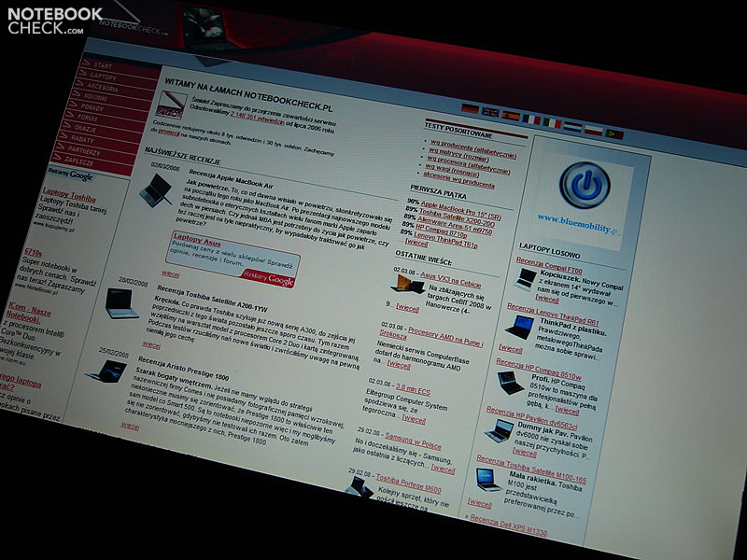Open the Aristo Prestige 1800 laptop image
The width and height of the screenshot is (747, 560).
pos(107,371)
